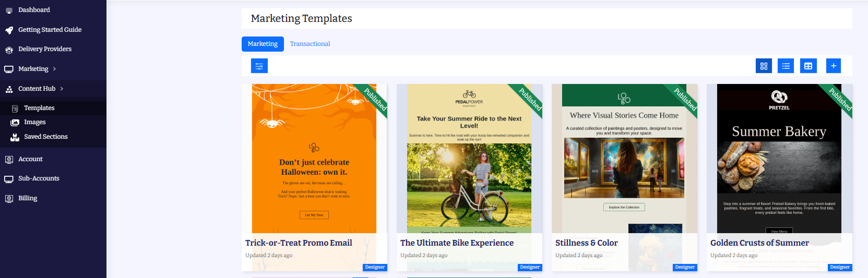Go to Sub-Accounts page
The image size is (868, 278).
39,178
